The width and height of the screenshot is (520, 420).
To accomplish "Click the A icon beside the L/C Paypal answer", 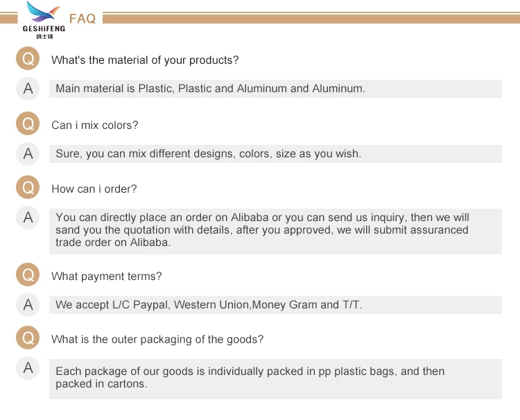I will coord(28,304).
